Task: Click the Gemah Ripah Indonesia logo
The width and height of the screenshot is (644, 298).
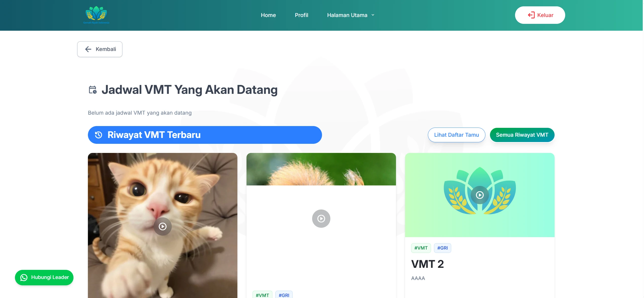Action: [x=96, y=15]
